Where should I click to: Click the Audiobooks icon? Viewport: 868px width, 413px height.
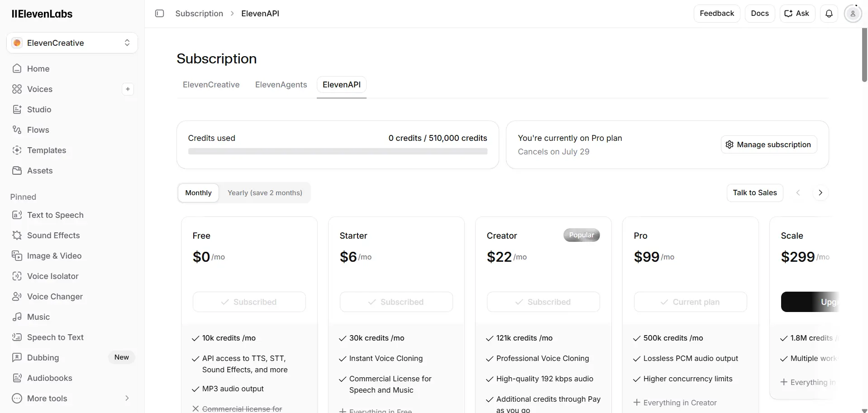coord(17,378)
